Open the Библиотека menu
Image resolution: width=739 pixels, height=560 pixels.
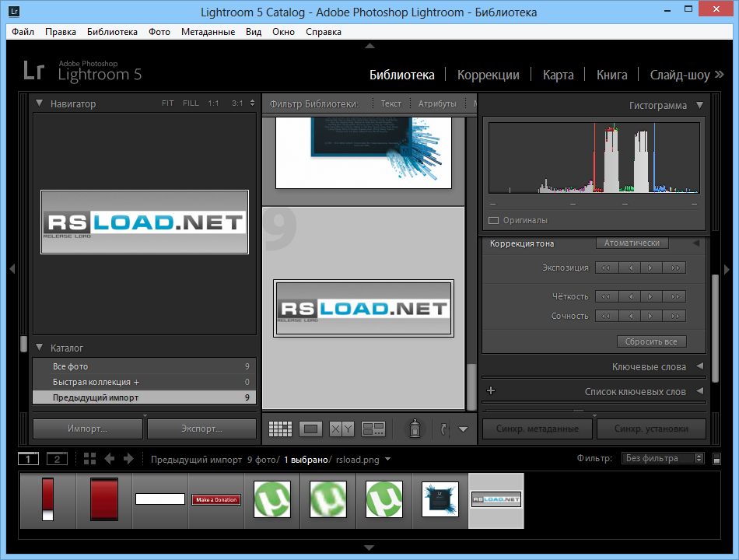click(112, 32)
